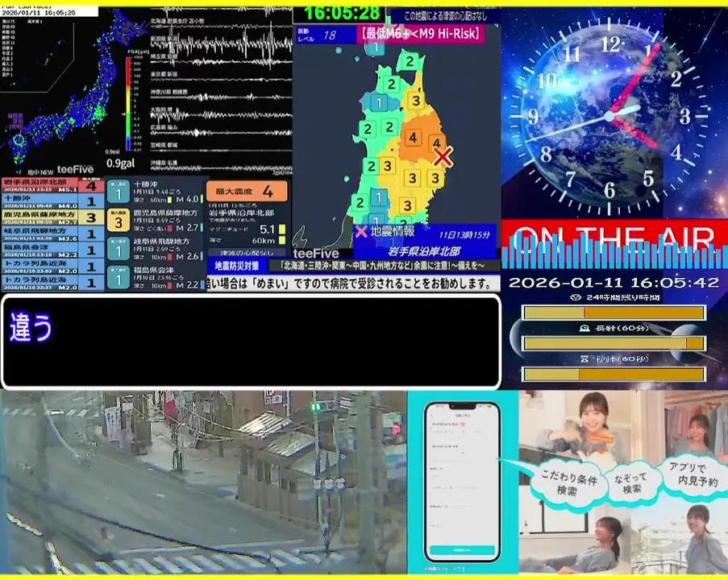Click the green square beside depth 60km in main panel
This screenshot has width=728, height=580.
tap(282, 240)
